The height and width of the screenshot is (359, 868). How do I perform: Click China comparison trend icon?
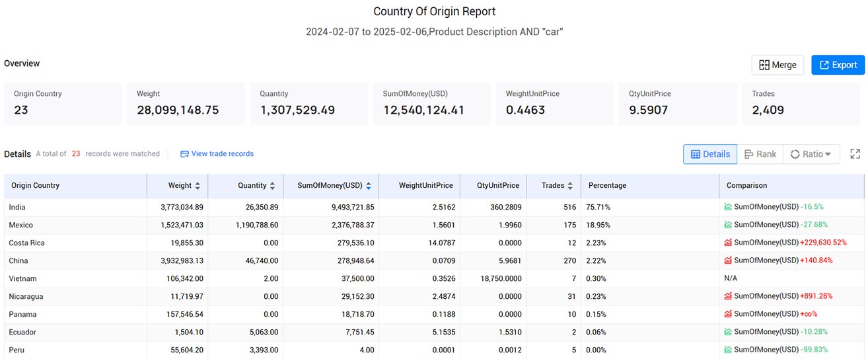tap(728, 260)
